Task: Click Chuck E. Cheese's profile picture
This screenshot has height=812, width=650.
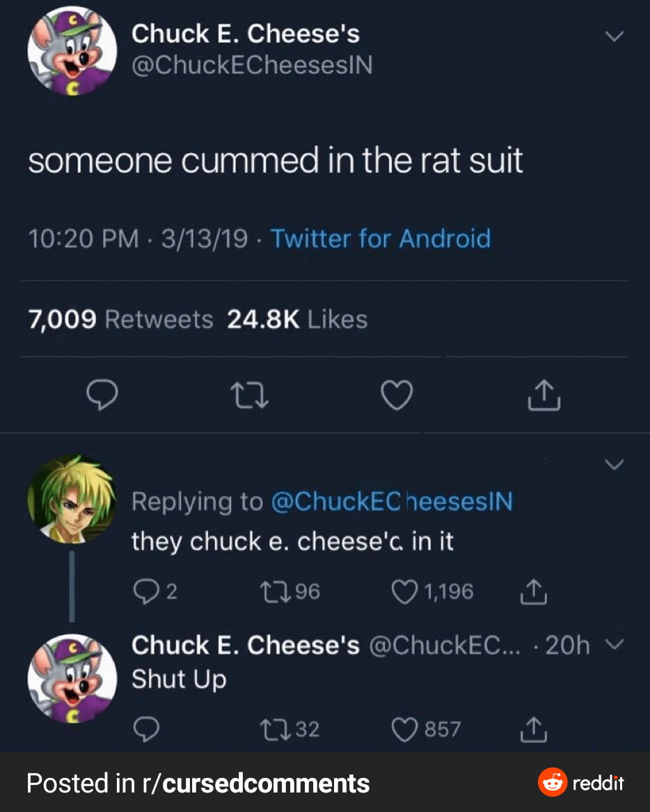Action: (x=72, y=50)
